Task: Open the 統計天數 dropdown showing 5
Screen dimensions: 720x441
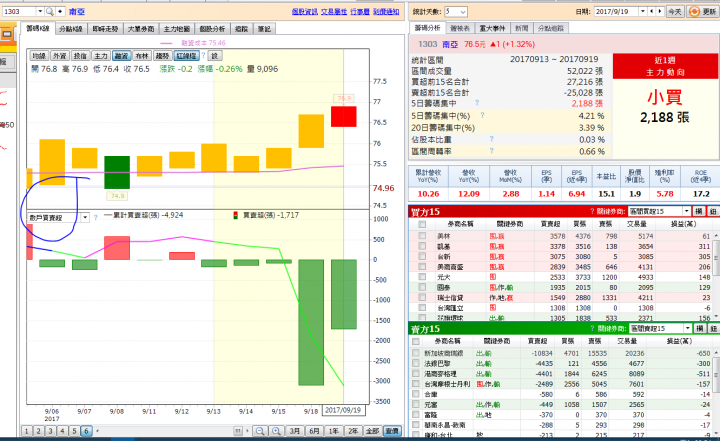Action: click(x=462, y=11)
